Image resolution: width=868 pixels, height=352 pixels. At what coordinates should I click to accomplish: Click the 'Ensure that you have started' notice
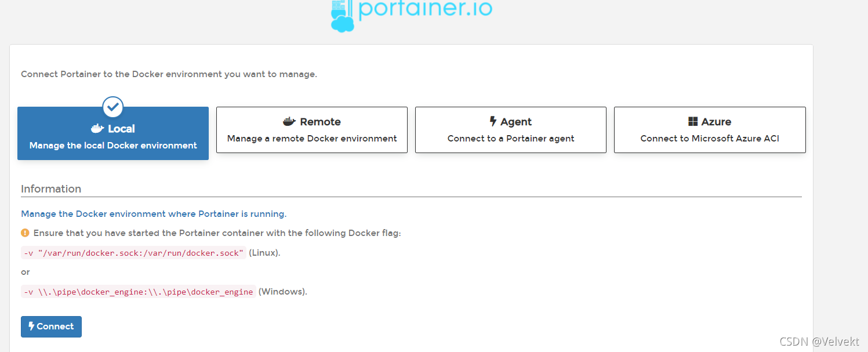217,233
